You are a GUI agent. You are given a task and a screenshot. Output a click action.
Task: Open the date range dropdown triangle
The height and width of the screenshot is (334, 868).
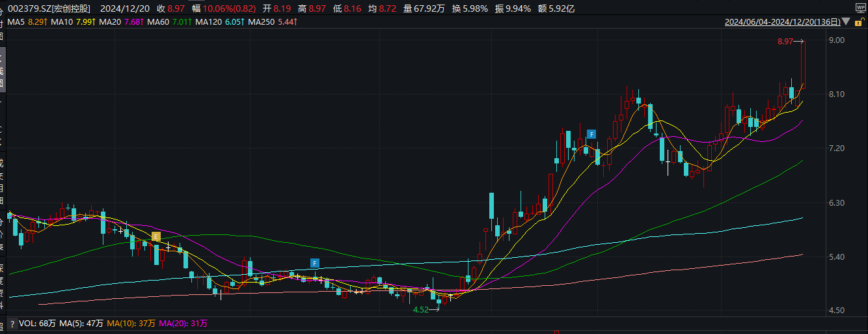click(x=846, y=21)
